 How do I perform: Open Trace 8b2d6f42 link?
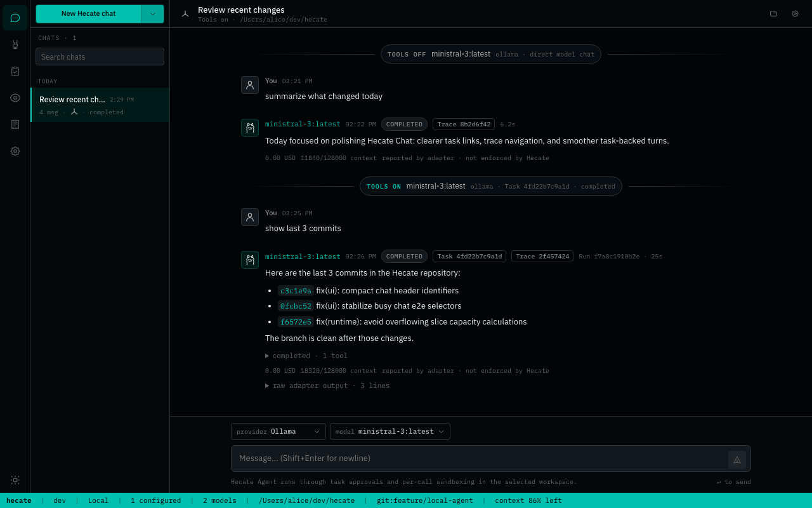click(x=464, y=124)
